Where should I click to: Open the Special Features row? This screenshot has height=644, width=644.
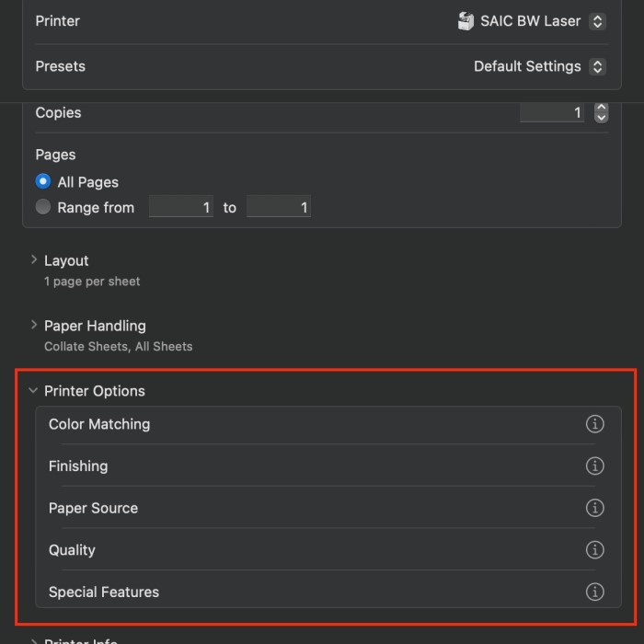pos(328,590)
